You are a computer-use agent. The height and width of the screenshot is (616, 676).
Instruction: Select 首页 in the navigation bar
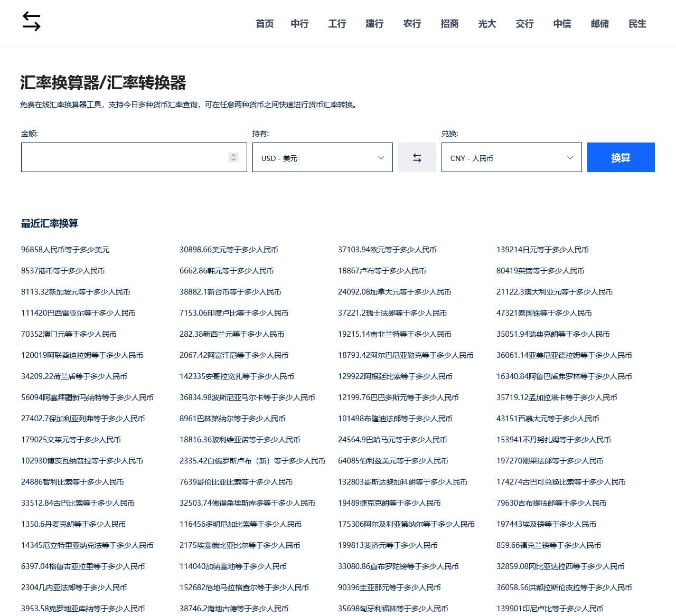(264, 24)
